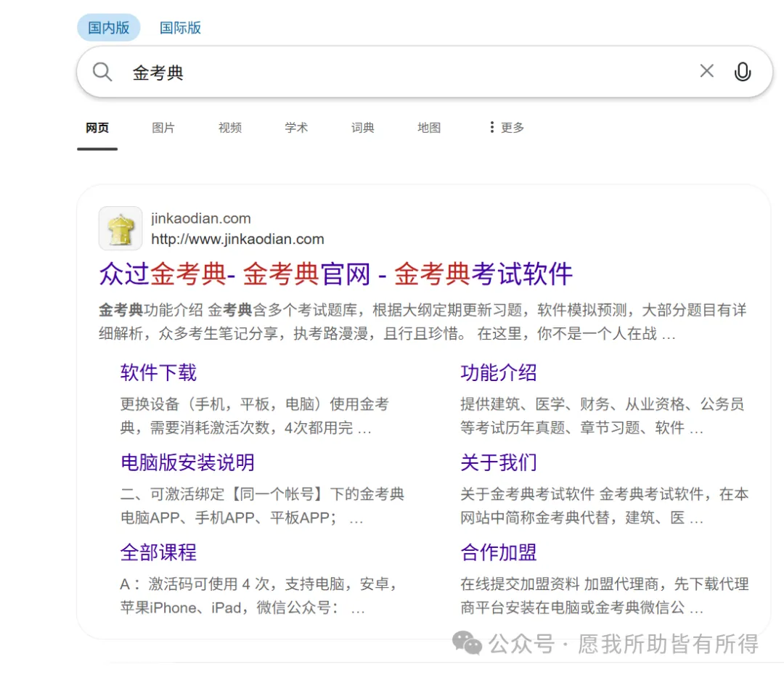Click the description 在线提交加盟资料

click(605, 596)
